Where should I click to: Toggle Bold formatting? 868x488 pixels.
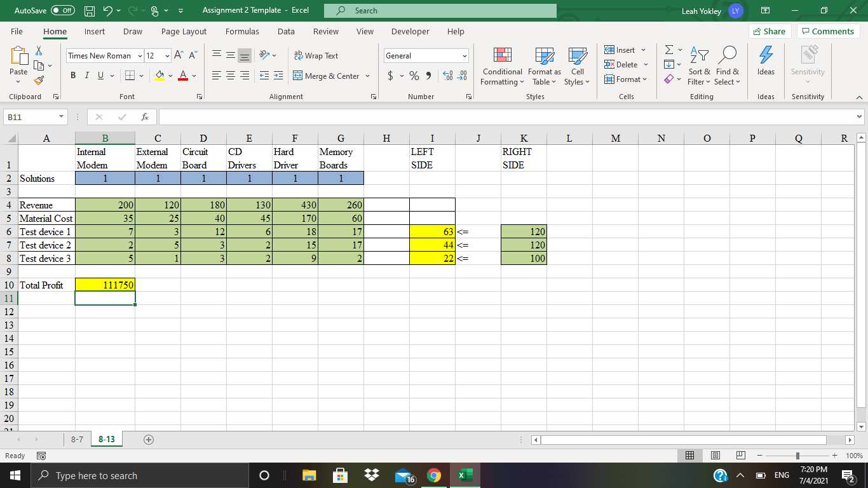73,76
